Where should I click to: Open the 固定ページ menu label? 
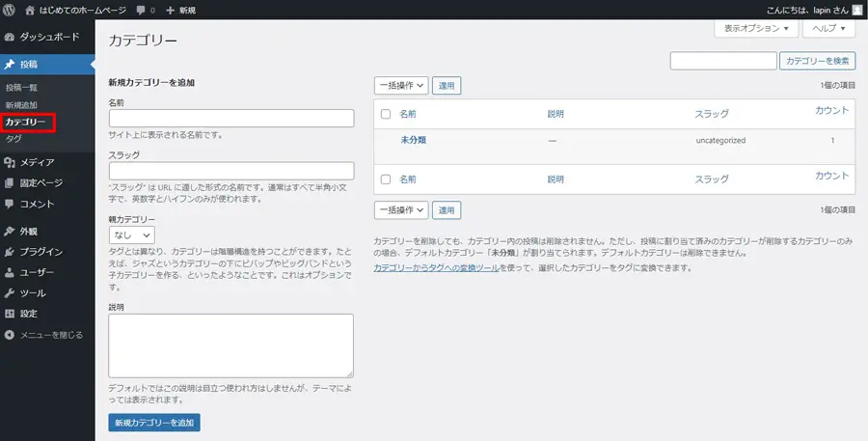click(x=41, y=182)
